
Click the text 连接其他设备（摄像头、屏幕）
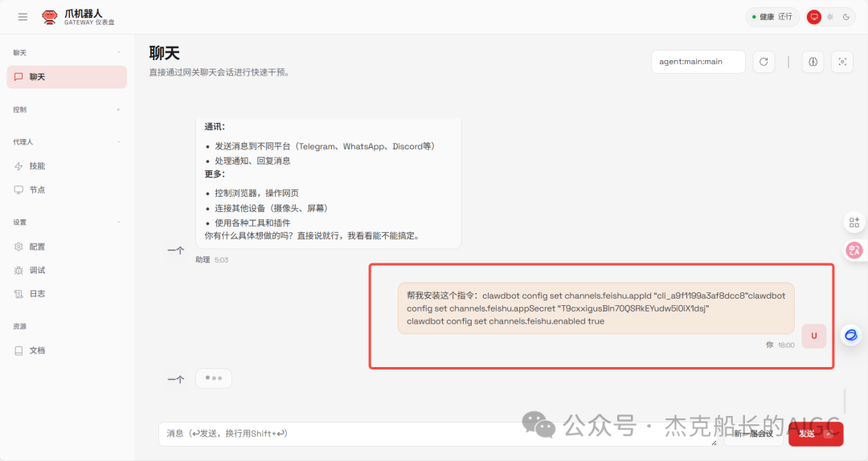click(x=273, y=208)
